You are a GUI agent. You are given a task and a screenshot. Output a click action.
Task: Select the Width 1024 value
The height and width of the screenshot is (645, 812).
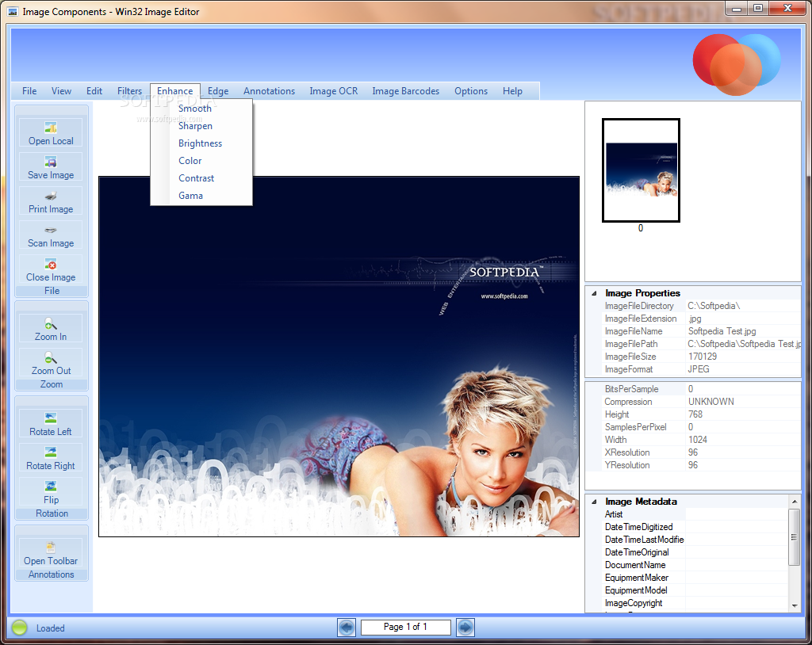click(698, 440)
